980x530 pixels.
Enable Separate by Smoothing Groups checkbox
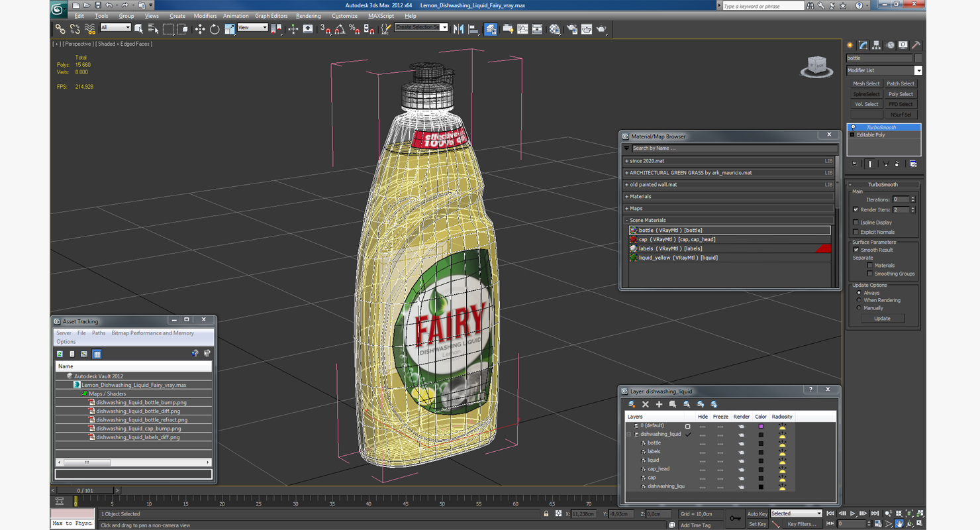870,274
